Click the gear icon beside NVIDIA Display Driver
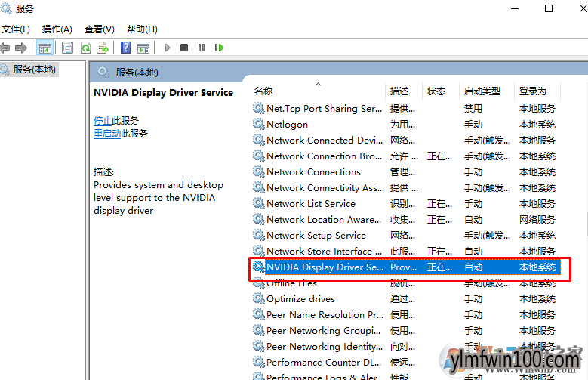This screenshot has height=380, width=588. pyautogui.click(x=259, y=267)
